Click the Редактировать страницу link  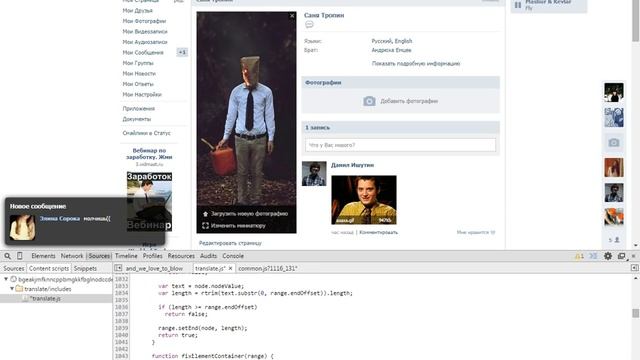tap(230, 243)
